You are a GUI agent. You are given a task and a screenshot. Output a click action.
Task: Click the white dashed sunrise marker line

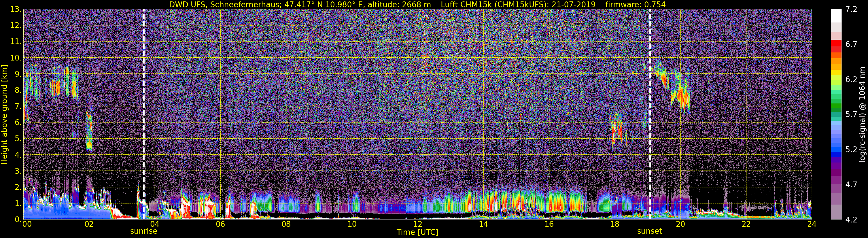(x=144, y=115)
